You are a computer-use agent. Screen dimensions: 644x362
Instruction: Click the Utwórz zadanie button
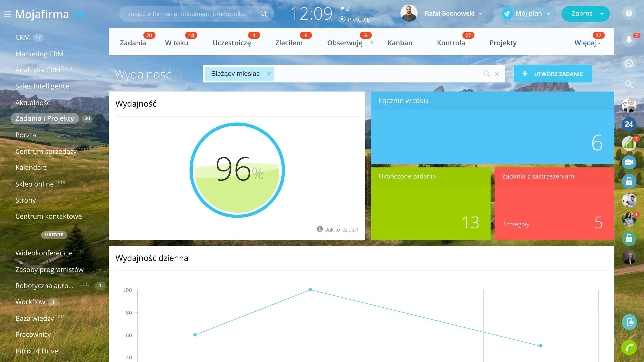[553, 74]
